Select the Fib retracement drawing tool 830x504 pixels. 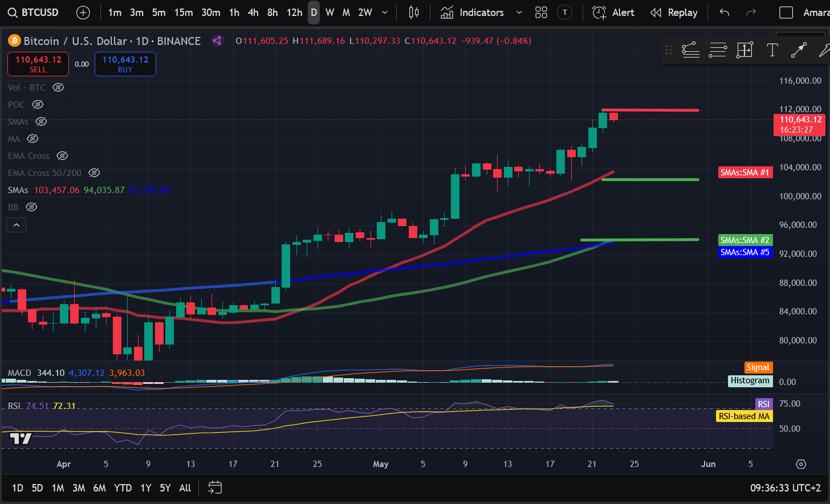[x=690, y=50]
